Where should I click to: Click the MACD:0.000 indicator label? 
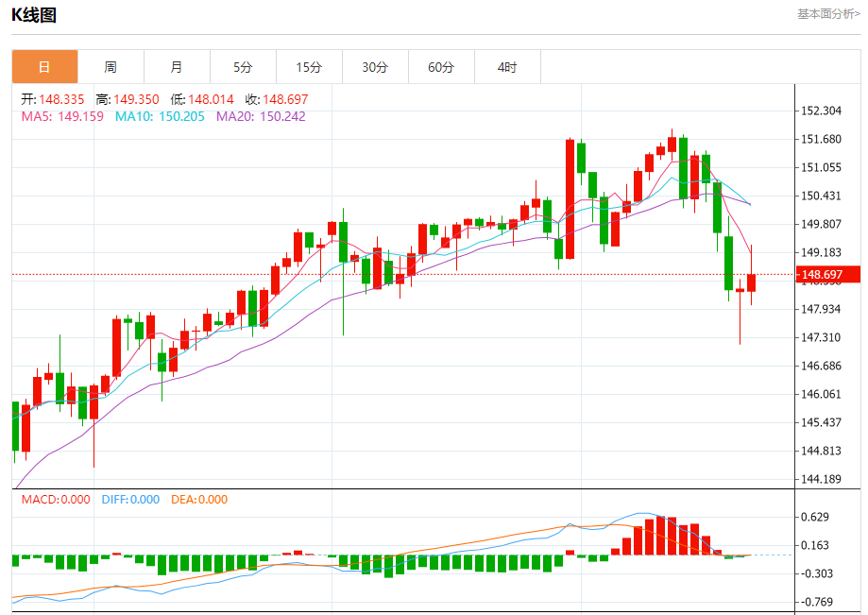[56, 500]
